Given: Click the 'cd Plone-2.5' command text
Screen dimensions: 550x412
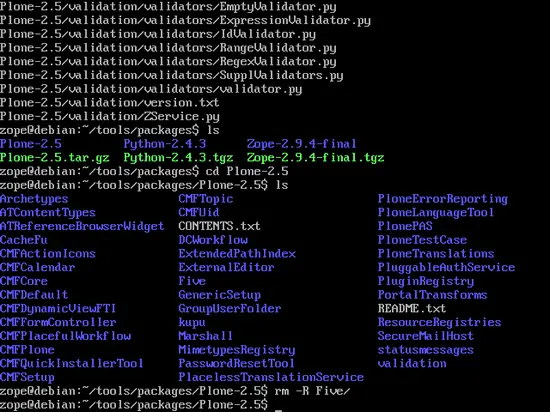Looking at the screenshot, I should tap(247, 171).
